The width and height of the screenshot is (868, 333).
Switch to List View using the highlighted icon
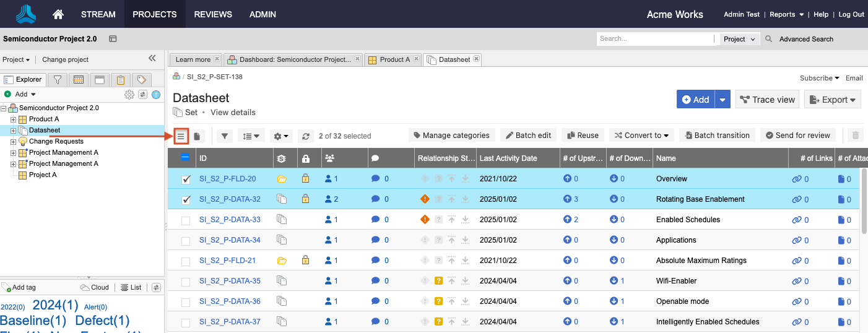tap(181, 136)
